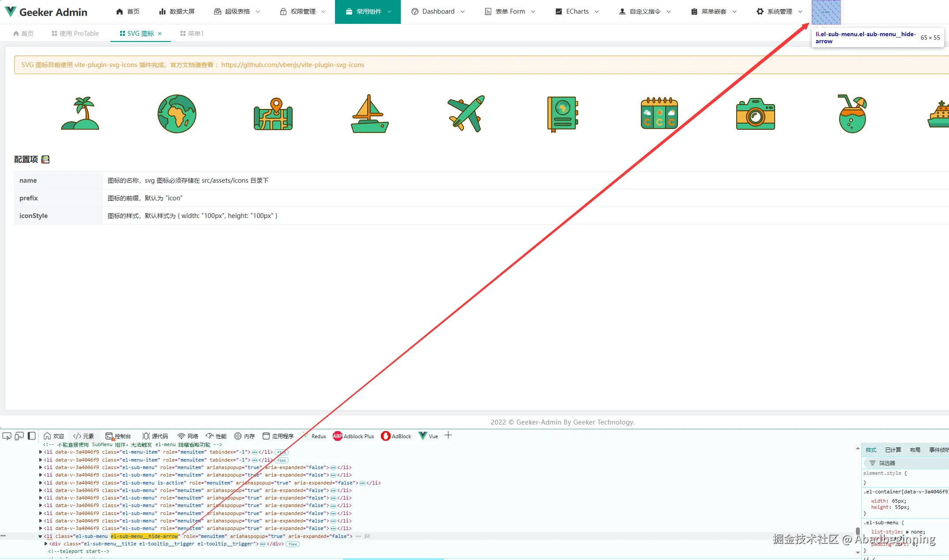Image resolution: width=949 pixels, height=560 pixels.
Task: Expand the ECharts menu dropdown
Action: pos(577,12)
